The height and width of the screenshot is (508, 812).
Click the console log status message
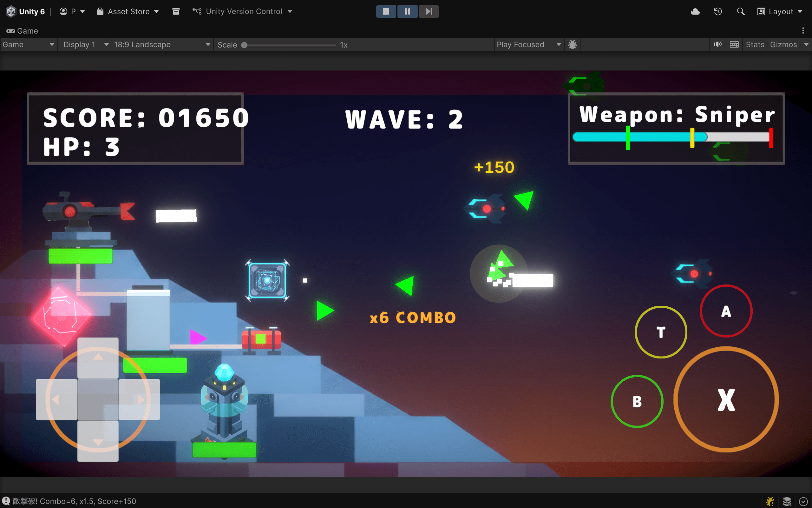pyautogui.click(x=75, y=501)
